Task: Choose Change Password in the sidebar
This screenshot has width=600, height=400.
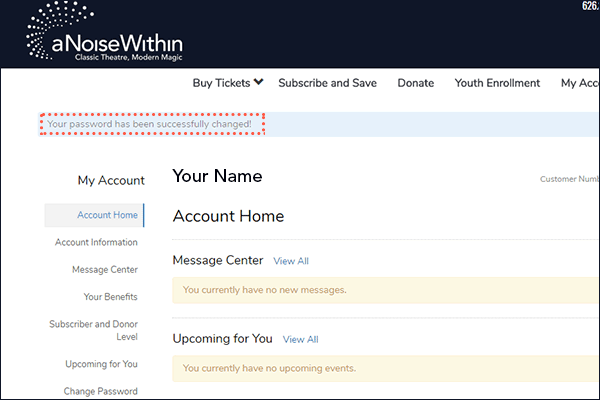Action: (100, 391)
